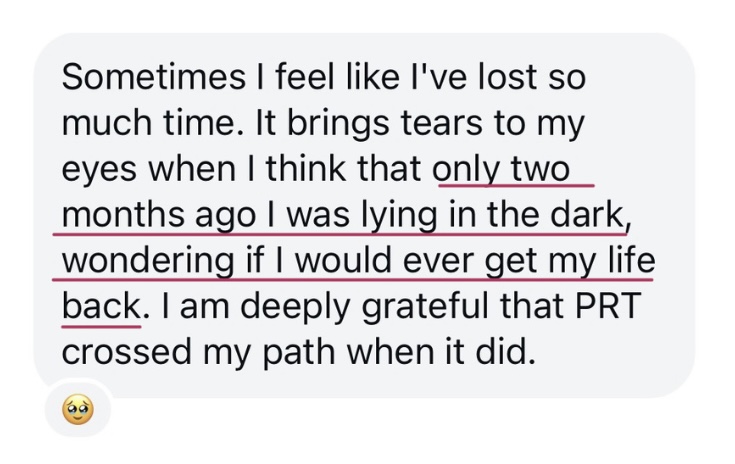The width and height of the screenshot is (735, 464).
Task: Click the underlined word "back"
Action: tap(100, 307)
